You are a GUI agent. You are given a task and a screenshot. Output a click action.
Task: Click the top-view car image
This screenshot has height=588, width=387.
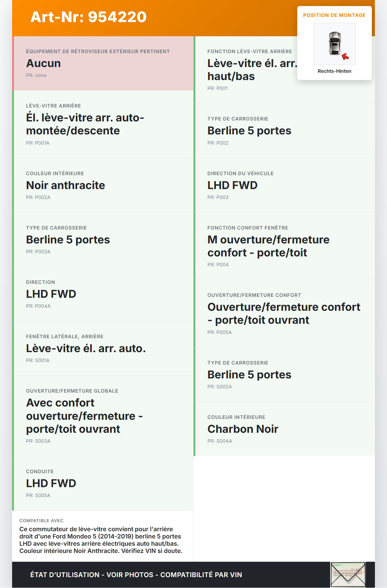pos(335,43)
